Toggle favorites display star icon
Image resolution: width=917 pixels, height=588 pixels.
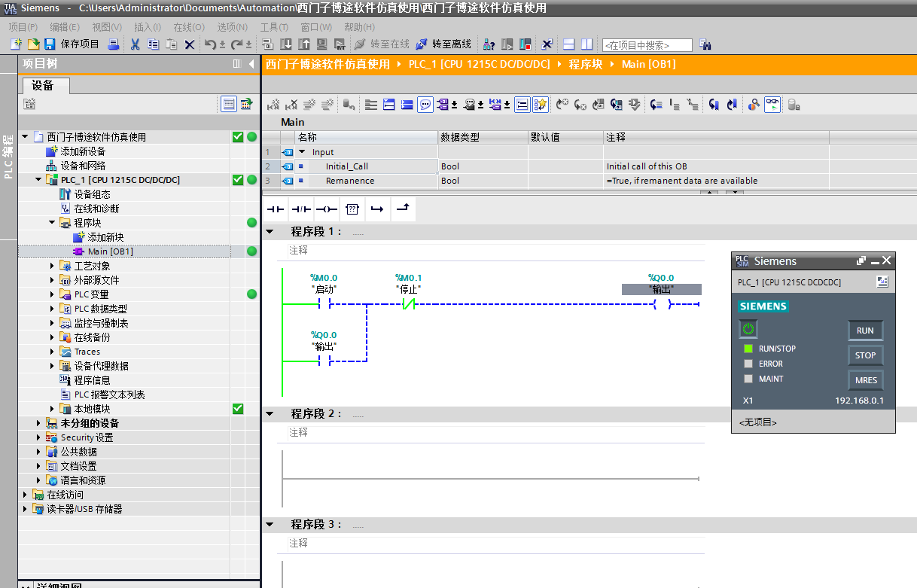coord(541,105)
